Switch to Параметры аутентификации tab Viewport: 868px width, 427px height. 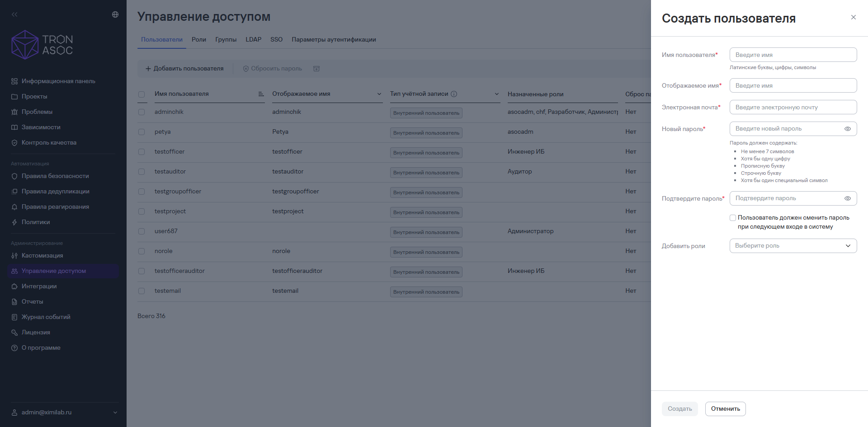pos(334,40)
